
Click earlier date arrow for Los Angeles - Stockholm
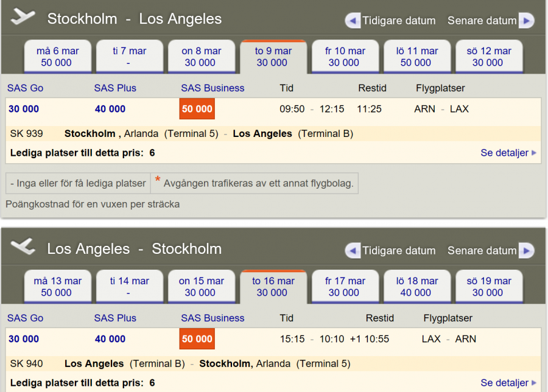point(353,251)
